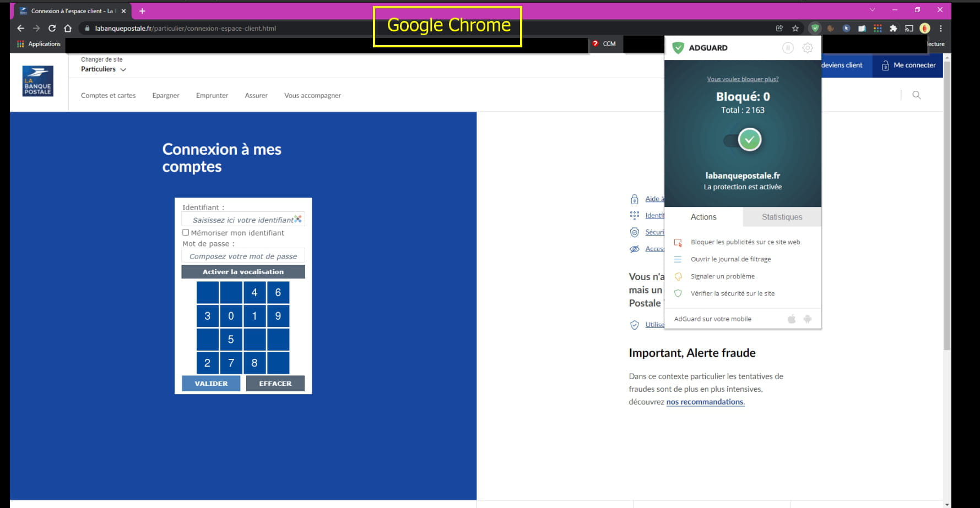Open the Extensions puzzle-piece menu
The width and height of the screenshot is (980, 508).
click(x=894, y=28)
